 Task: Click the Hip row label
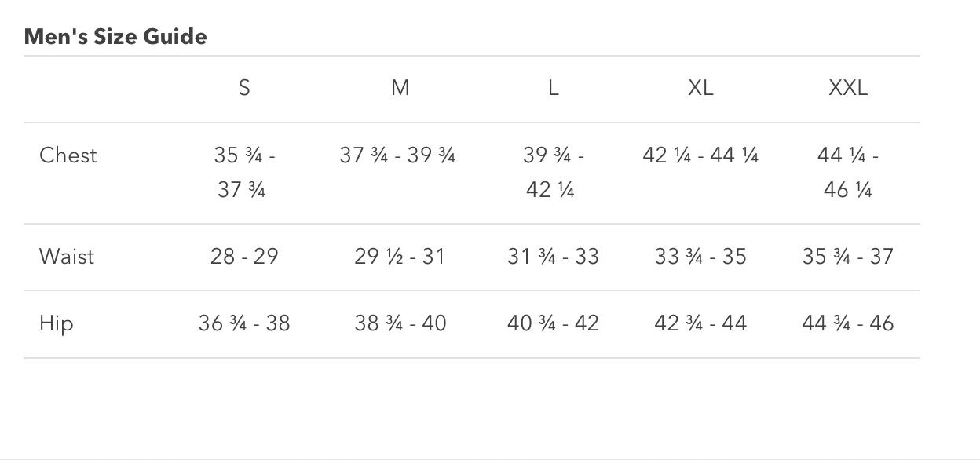tap(57, 323)
